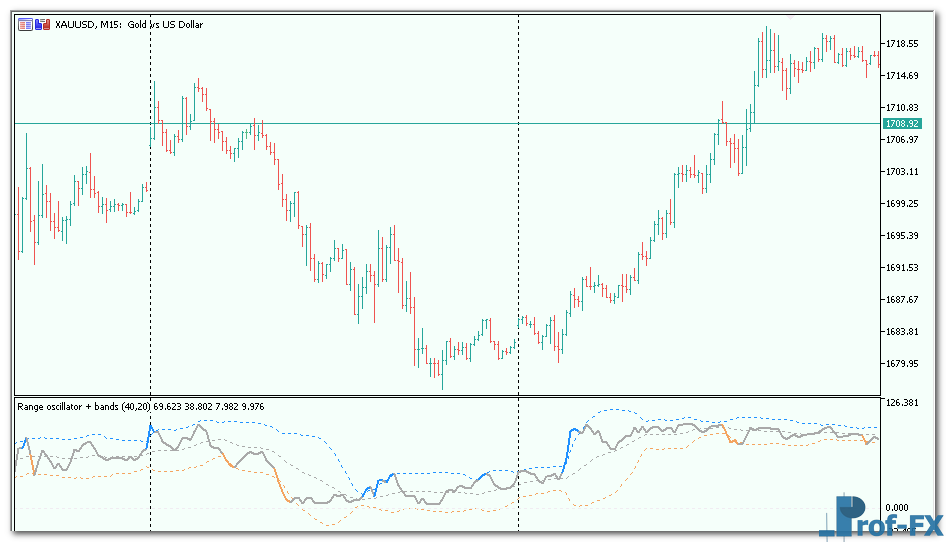Click the Range oscillator + bands indicator label
This screenshot has height=542, width=946.
(x=80, y=406)
